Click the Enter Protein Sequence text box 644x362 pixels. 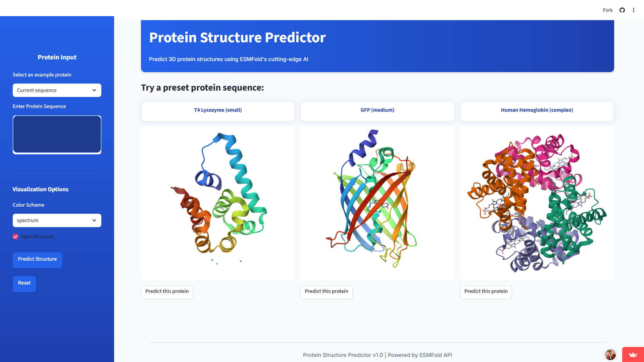coord(57,134)
